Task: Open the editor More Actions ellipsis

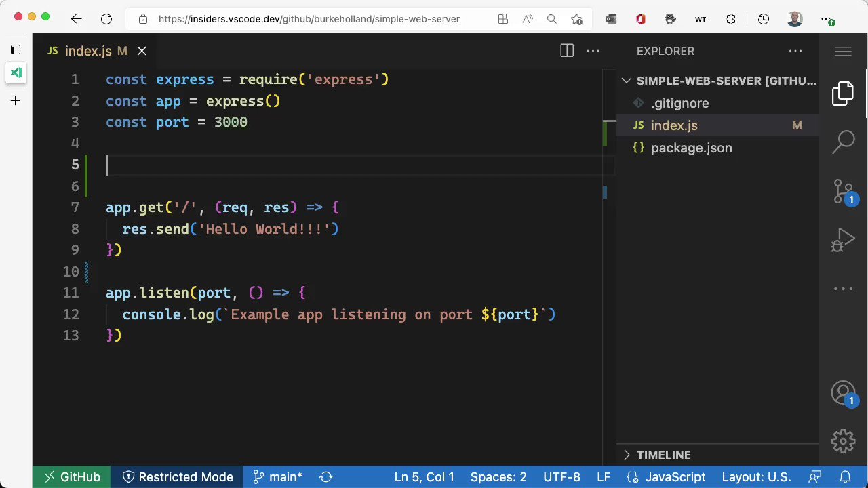Action: pyautogui.click(x=593, y=51)
